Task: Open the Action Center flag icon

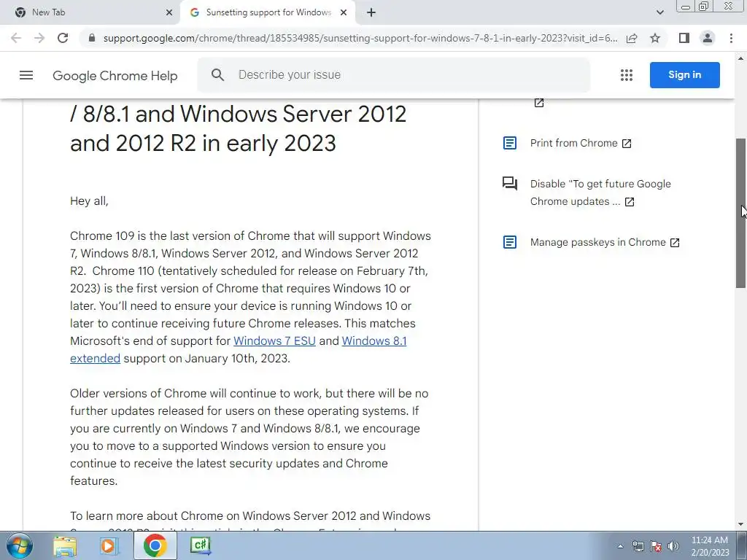Action: [656, 547]
